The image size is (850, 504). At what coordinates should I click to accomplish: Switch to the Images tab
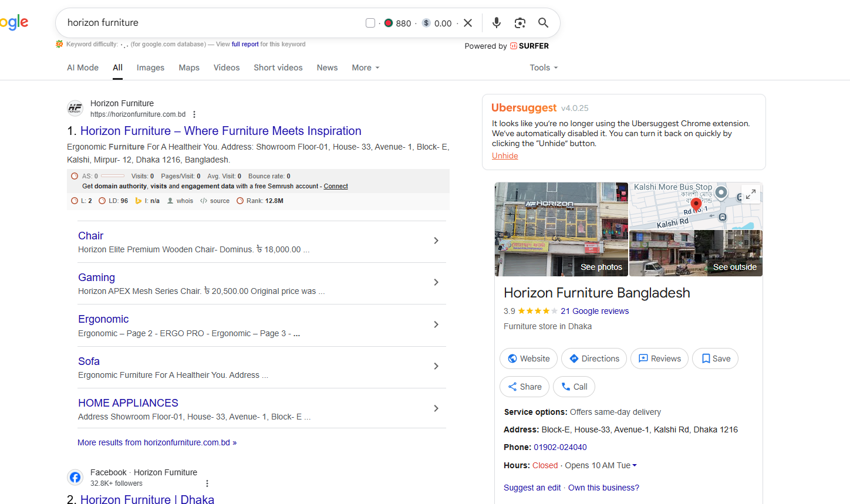150,67
